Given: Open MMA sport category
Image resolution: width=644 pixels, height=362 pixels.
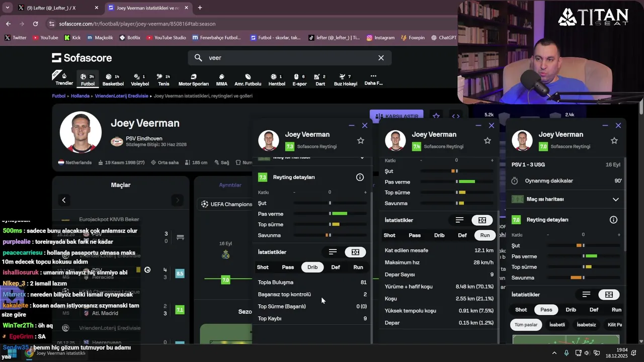Looking at the screenshot, I should coord(221,80).
